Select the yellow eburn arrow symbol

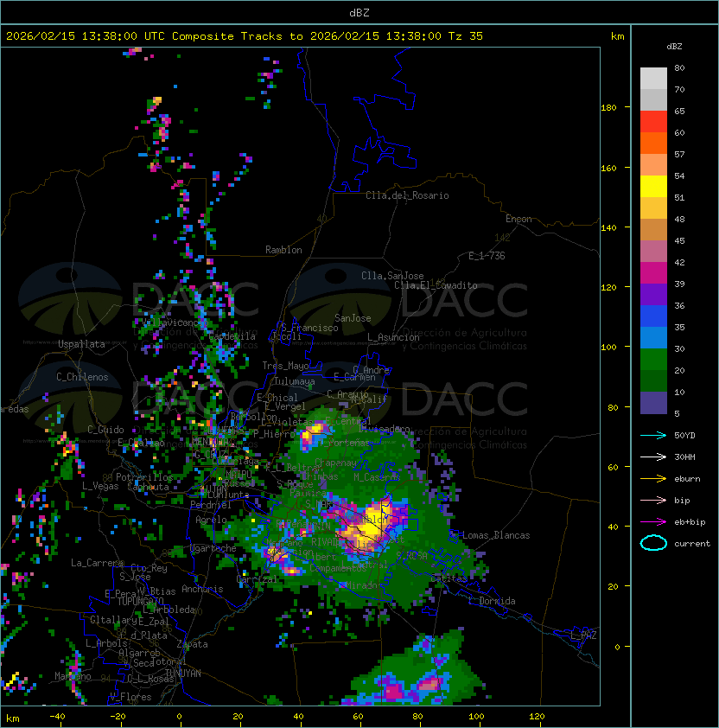pos(653,479)
